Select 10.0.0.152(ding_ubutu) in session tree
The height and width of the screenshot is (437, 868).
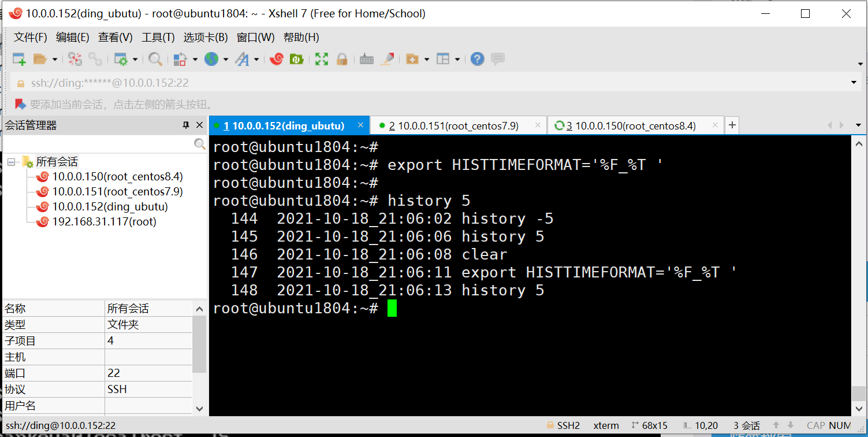coord(110,206)
